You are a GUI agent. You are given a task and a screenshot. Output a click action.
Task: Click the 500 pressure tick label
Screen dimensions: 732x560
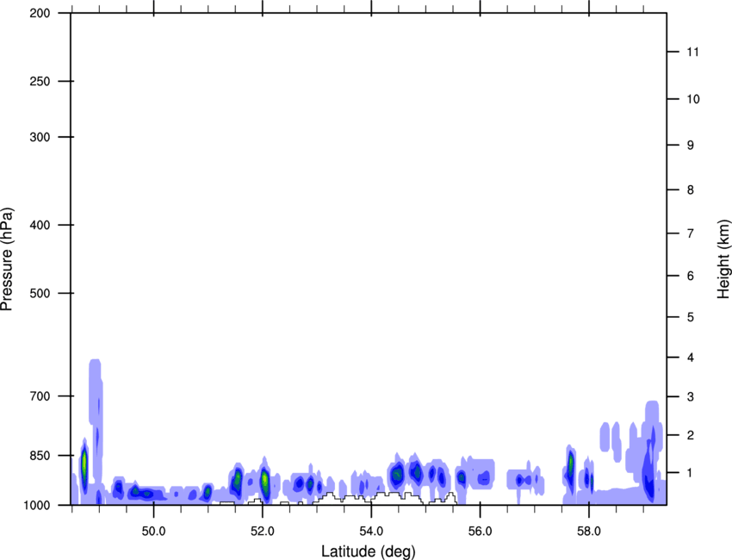[40, 293]
